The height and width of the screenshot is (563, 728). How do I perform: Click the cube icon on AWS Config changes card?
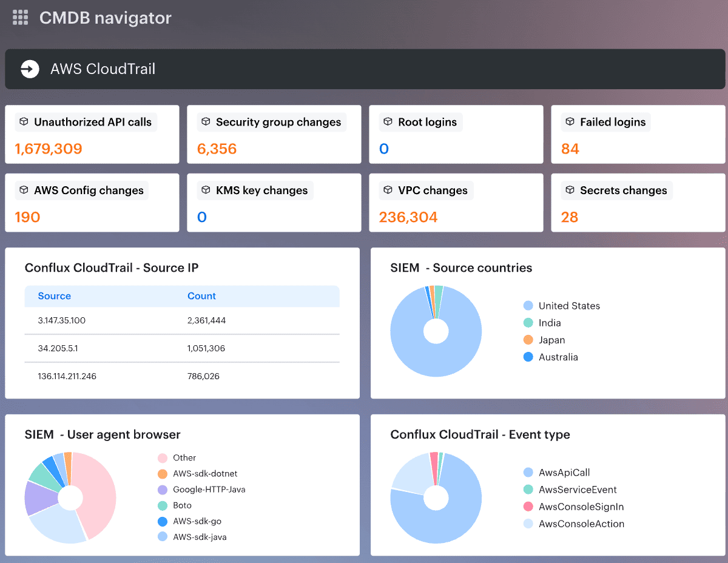(24, 190)
